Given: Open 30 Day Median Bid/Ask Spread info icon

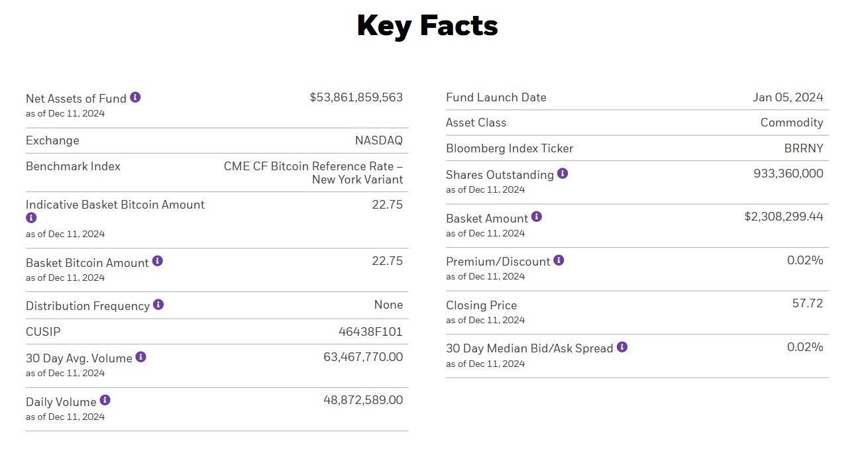Looking at the screenshot, I should (622, 347).
